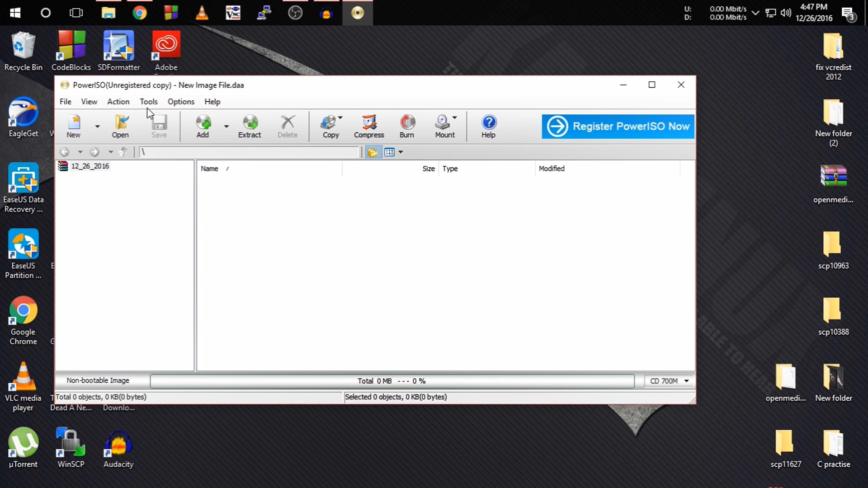
Task: Select the Audacity desktop icon
Action: (118, 448)
